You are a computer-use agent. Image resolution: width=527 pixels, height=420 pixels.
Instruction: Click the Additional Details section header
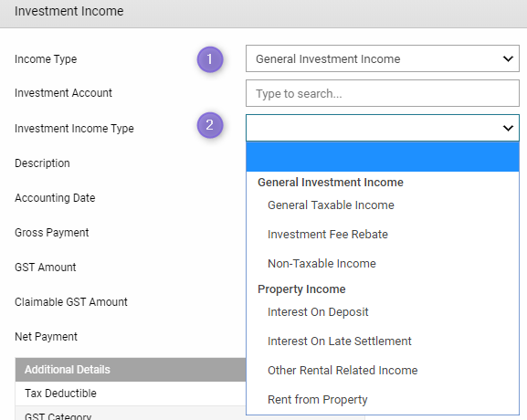68,370
